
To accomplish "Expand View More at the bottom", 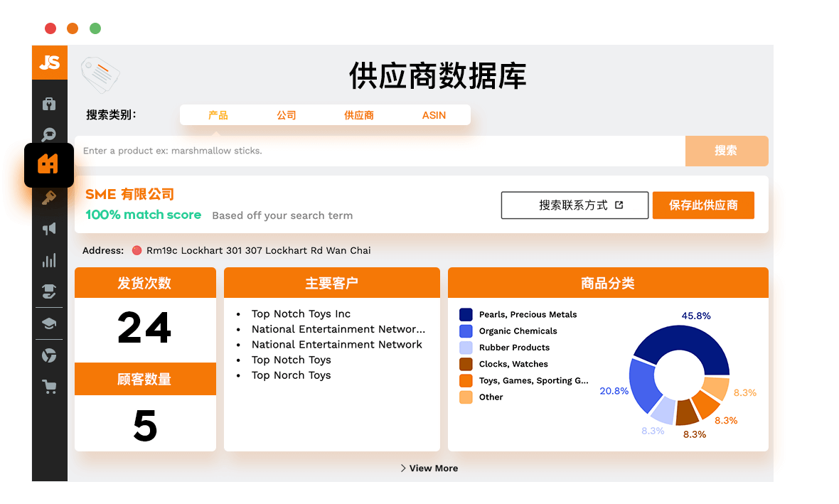I will coord(429,468).
